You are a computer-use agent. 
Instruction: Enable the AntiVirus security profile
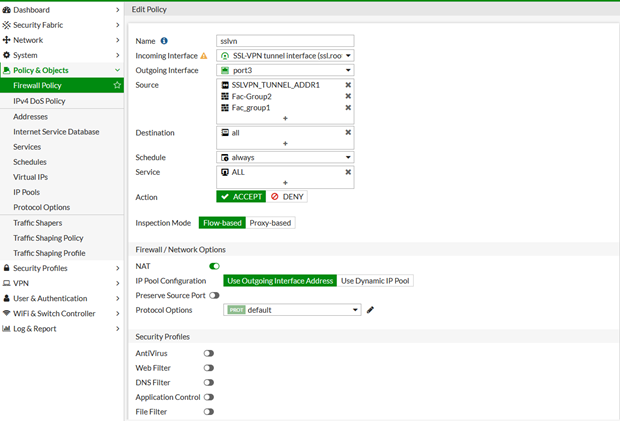pyautogui.click(x=209, y=353)
